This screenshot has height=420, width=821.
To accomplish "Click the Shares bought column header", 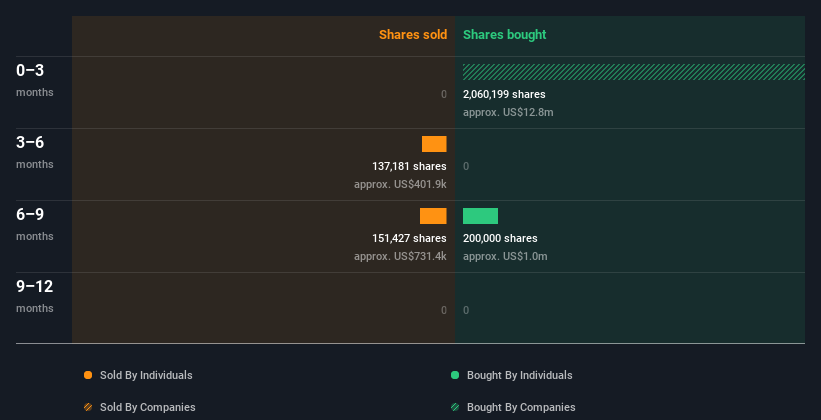I will coord(504,35).
